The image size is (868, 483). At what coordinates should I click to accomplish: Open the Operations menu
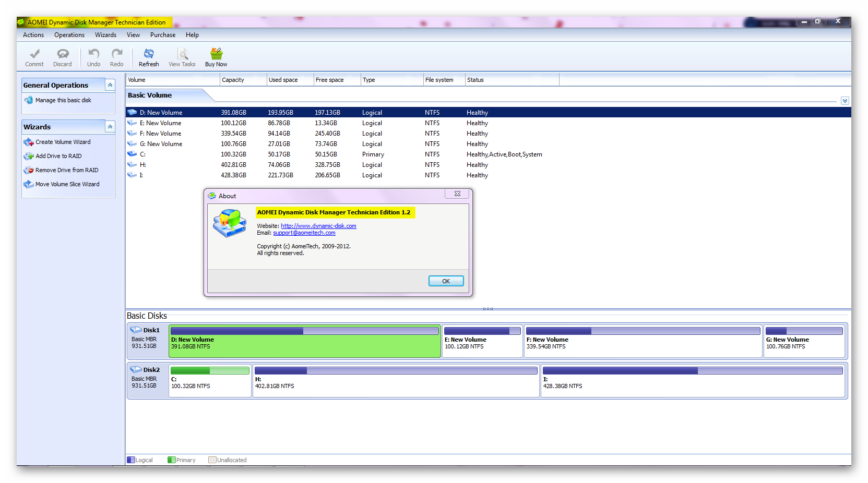69,35
